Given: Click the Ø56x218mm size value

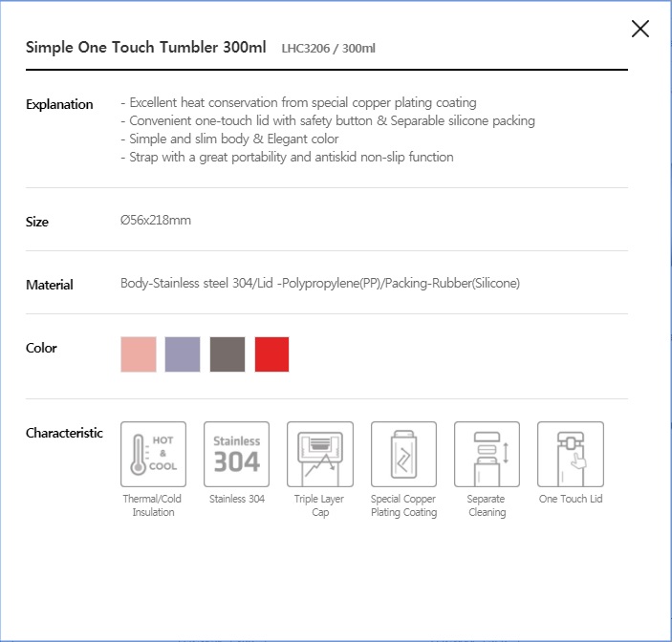Looking at the screenshot, I should tap(156, 220).
